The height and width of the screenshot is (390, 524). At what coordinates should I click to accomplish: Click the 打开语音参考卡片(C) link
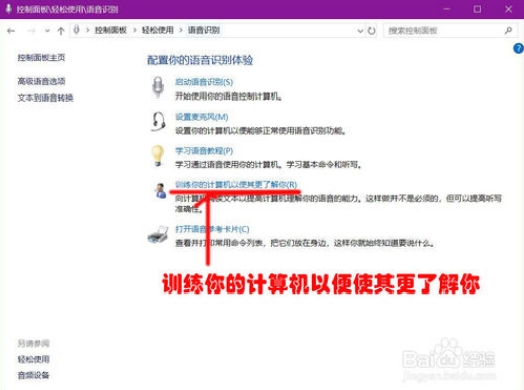(212, 229)
